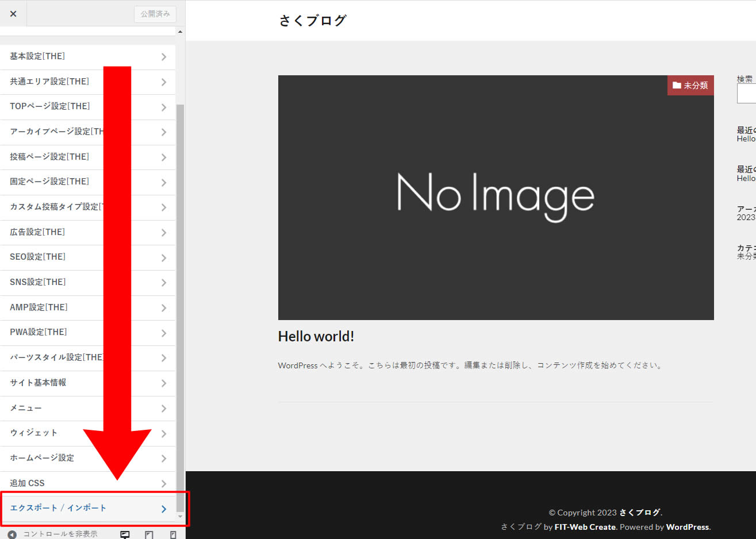Switch to mobile preview device icon
Viewport: 756px width, 539px height.
[173, 534]
